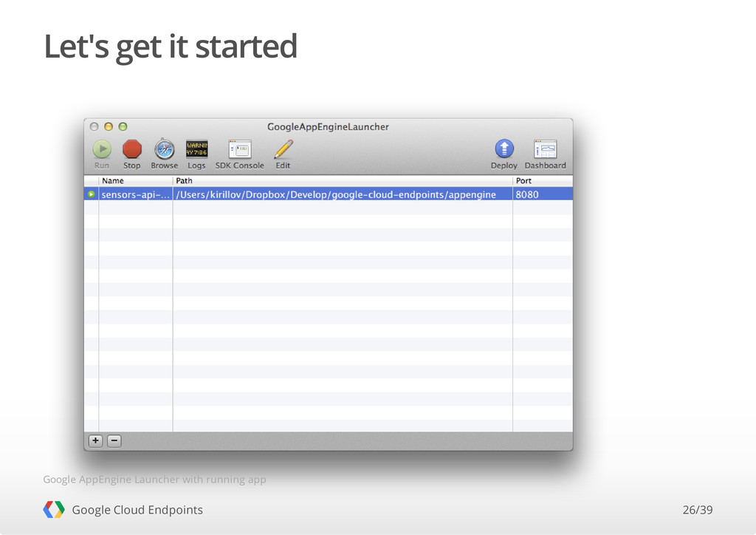Screen dimensions: 756x535
Task: Click caption 'Google AppEngine Launcher with running app'
Action: (155, 480)
